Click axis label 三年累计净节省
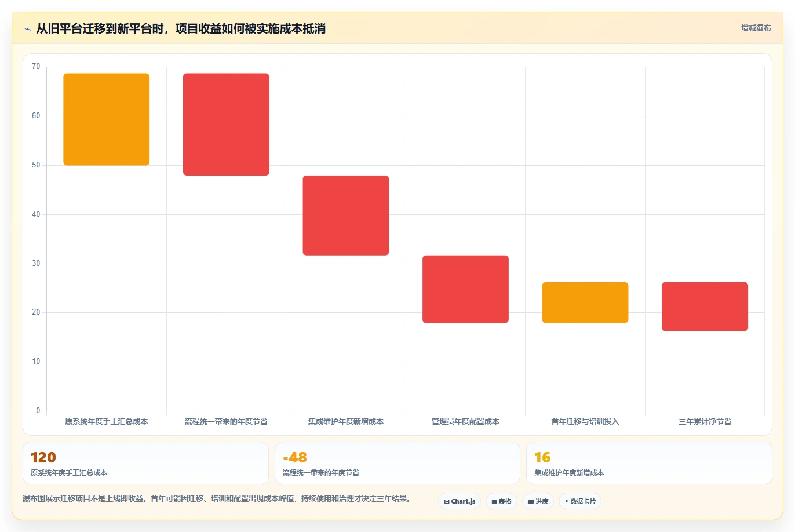 (705, 422)
